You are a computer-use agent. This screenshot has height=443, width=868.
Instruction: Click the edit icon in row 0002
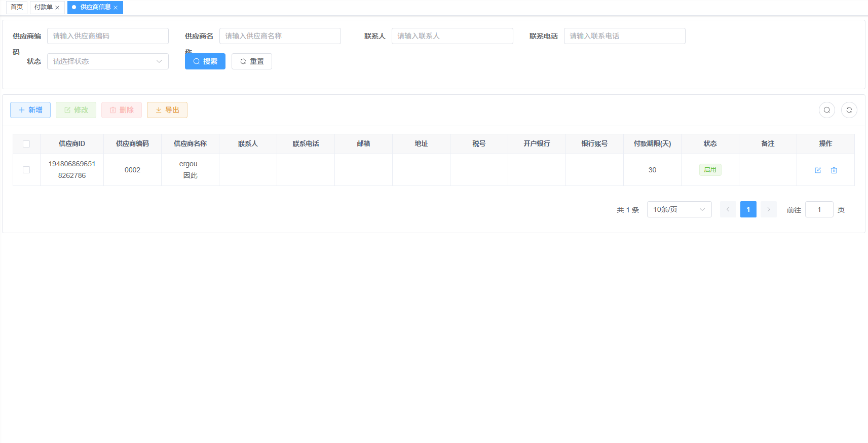coord(818,170)
